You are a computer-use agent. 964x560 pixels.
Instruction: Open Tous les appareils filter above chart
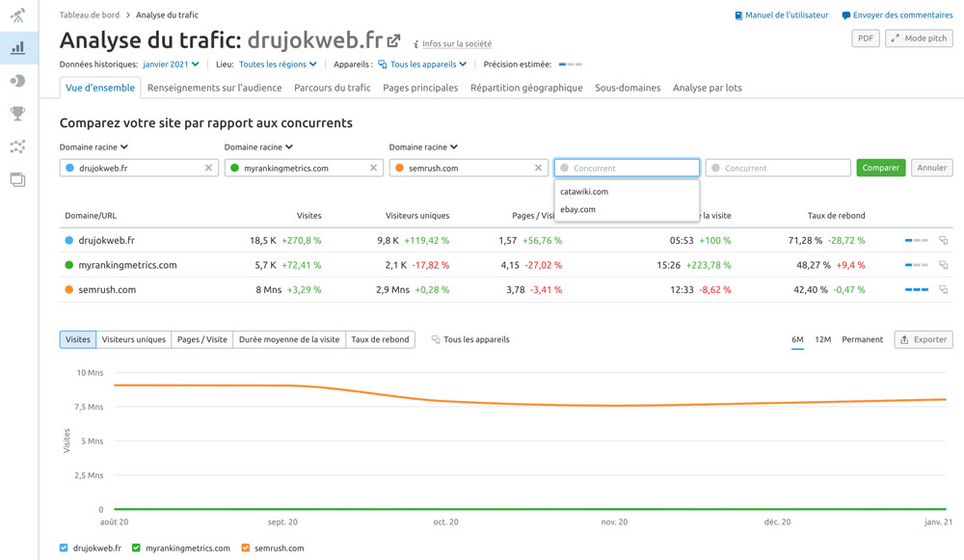click(x=470, y=339)
